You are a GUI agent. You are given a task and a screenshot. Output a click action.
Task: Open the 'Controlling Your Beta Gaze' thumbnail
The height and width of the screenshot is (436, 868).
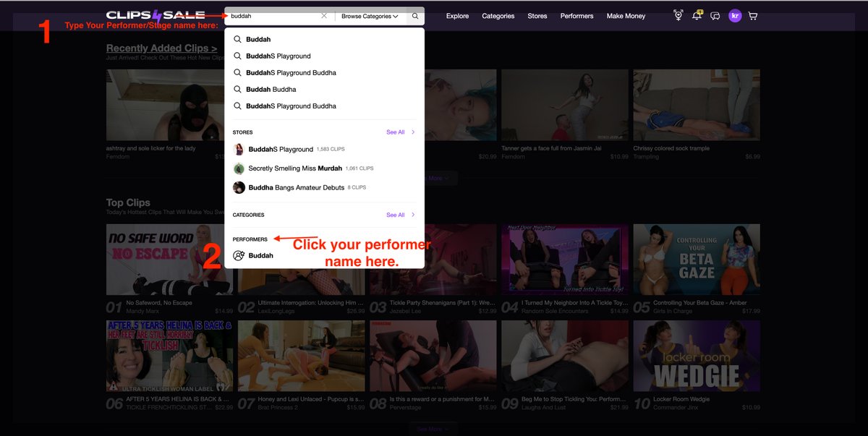(697, 260)
